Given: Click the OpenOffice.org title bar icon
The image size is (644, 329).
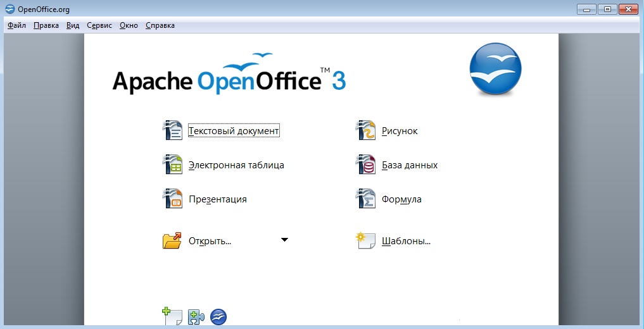Looking at the screenshot, I should (9, 9).
